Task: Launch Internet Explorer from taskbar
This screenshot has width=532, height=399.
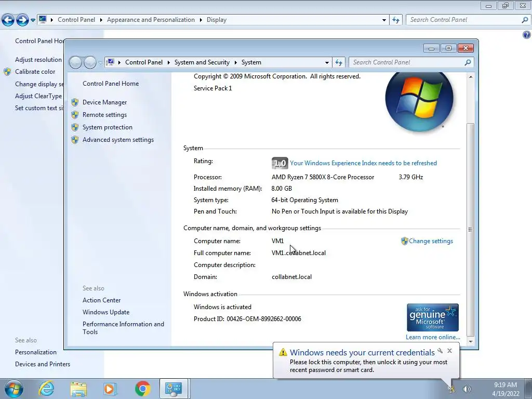Action: (x=46, y=389)
